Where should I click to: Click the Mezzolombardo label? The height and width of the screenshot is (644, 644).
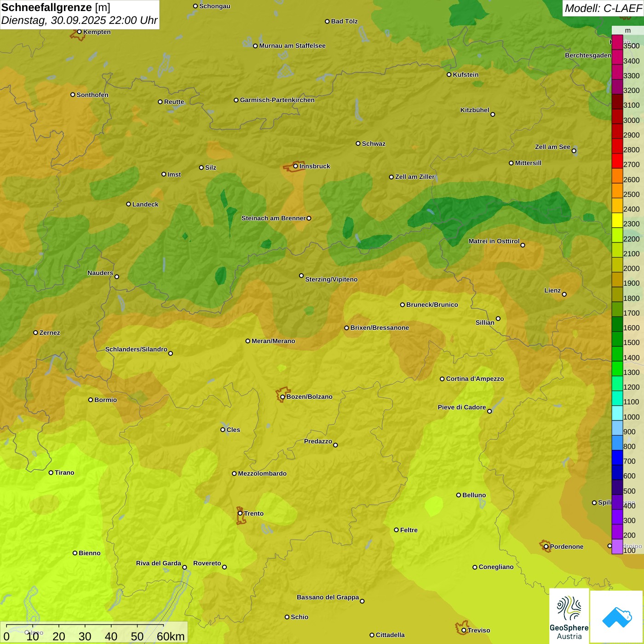pos(262,473)
